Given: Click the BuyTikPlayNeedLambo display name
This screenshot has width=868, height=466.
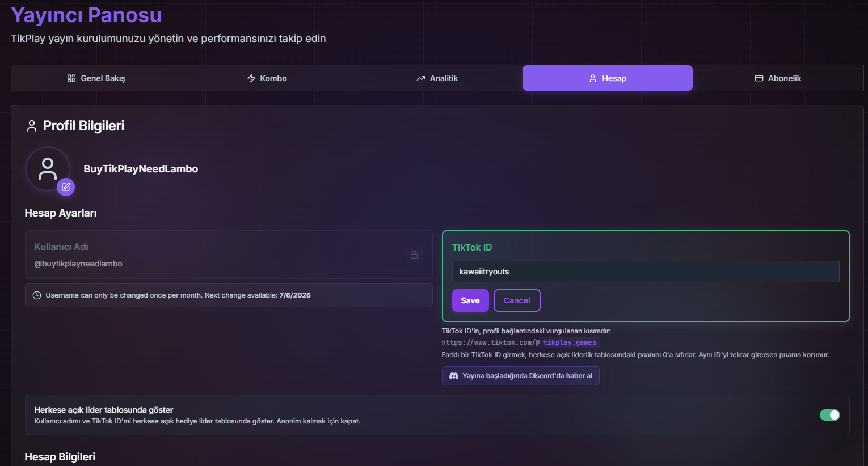Looking at the screenshot, I should (141, 169).
